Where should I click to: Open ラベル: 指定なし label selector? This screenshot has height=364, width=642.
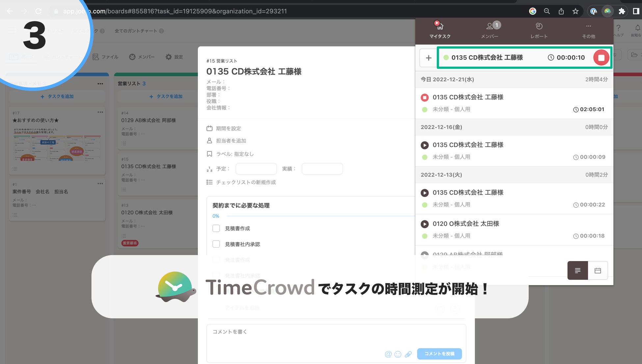coord(234,154)
